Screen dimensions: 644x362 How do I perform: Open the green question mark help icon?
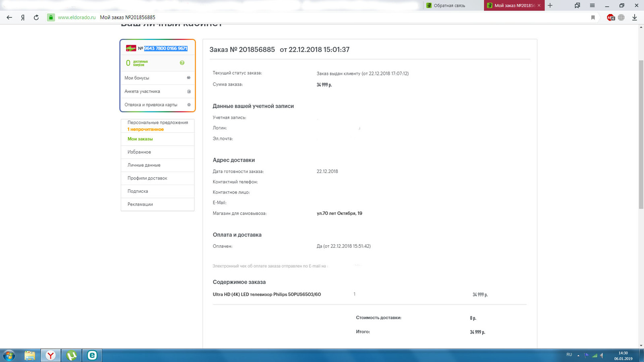[x=182, y=63]
